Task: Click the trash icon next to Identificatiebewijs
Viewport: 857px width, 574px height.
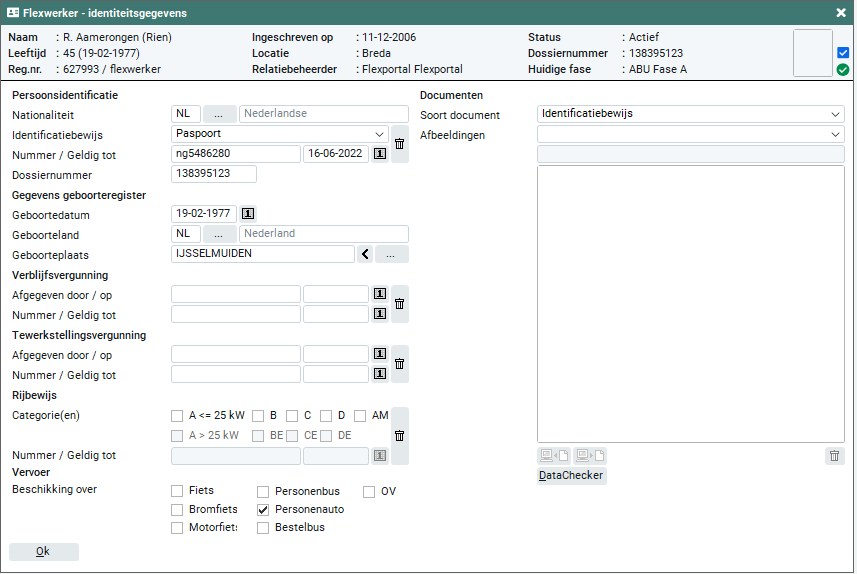Action: coord(399,144)
